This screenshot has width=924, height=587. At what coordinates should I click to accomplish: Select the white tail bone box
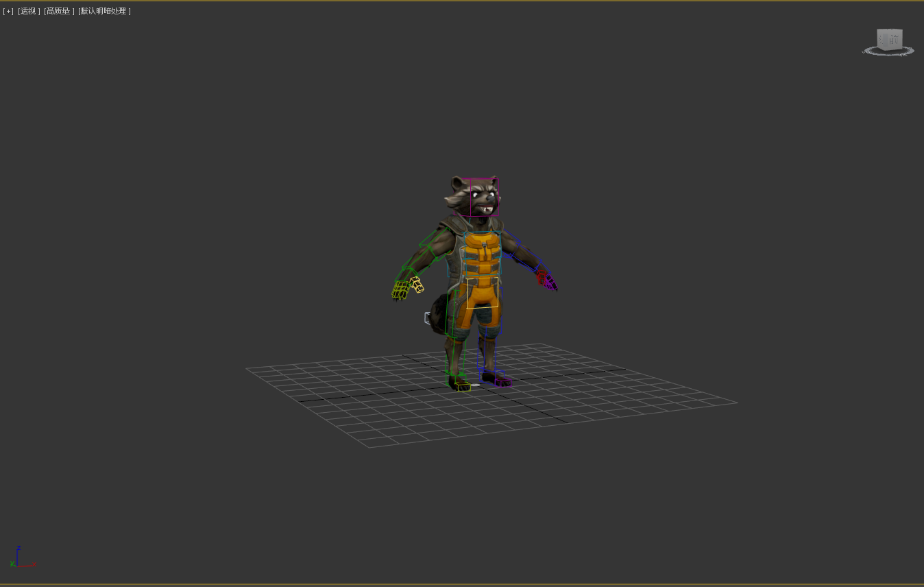coord(427,318)
